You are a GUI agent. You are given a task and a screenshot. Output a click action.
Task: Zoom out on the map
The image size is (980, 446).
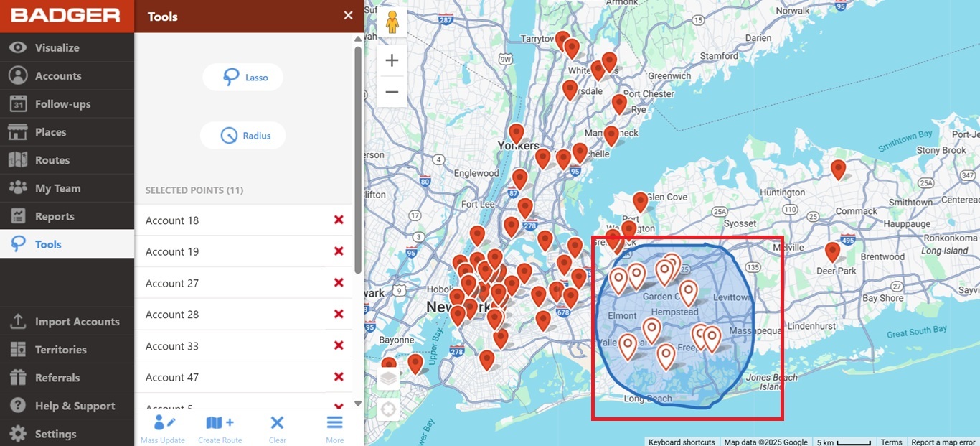(x=392, y=92)
